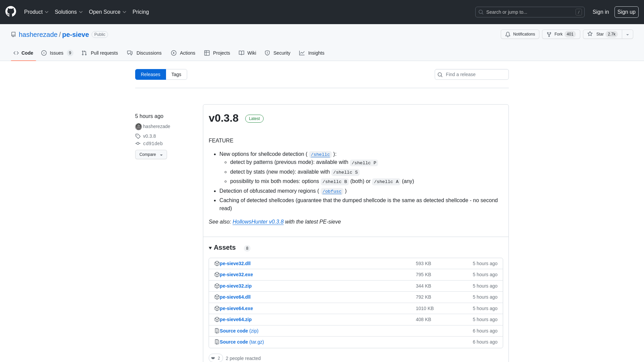
Task: Click the file icon for Source code (tar.gz)
Action: [217, 342]
